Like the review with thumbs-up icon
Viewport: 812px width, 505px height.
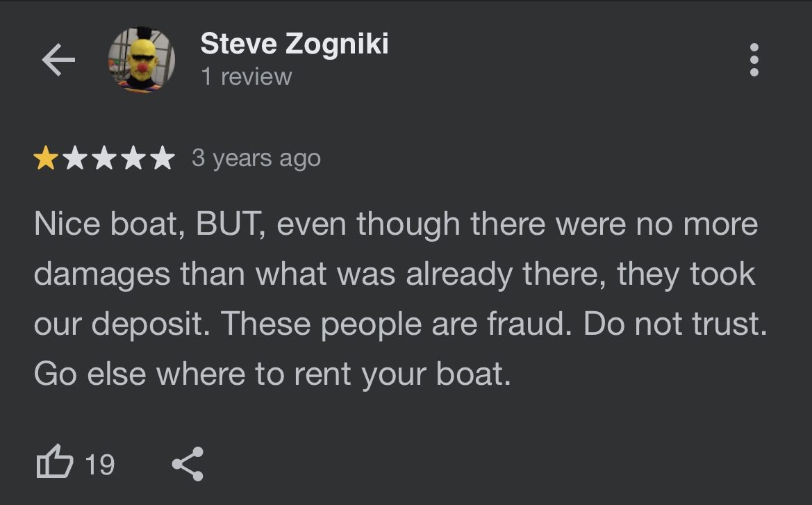[x=55, y=461]
